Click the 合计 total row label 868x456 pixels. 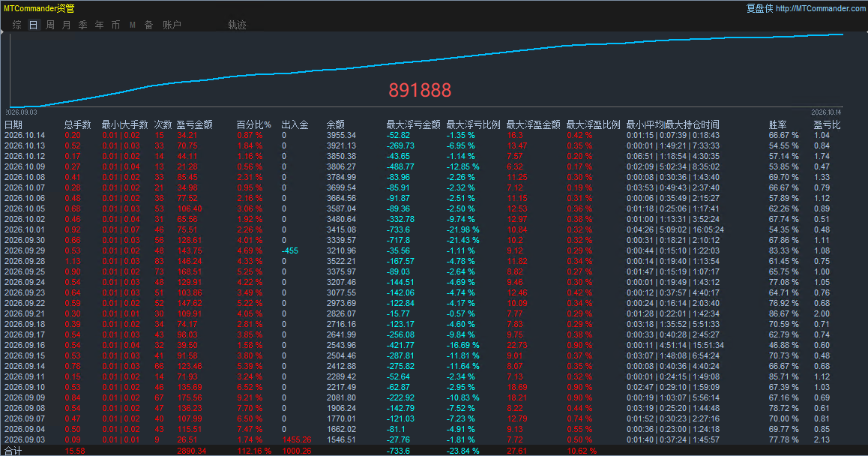pos(13,451)
